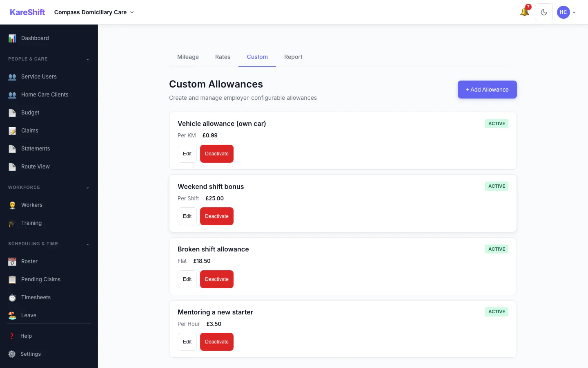Click the Training graduation cap icon
Image resolution: width=588 pixels, height=368 pixels.
tap(12, 223)
